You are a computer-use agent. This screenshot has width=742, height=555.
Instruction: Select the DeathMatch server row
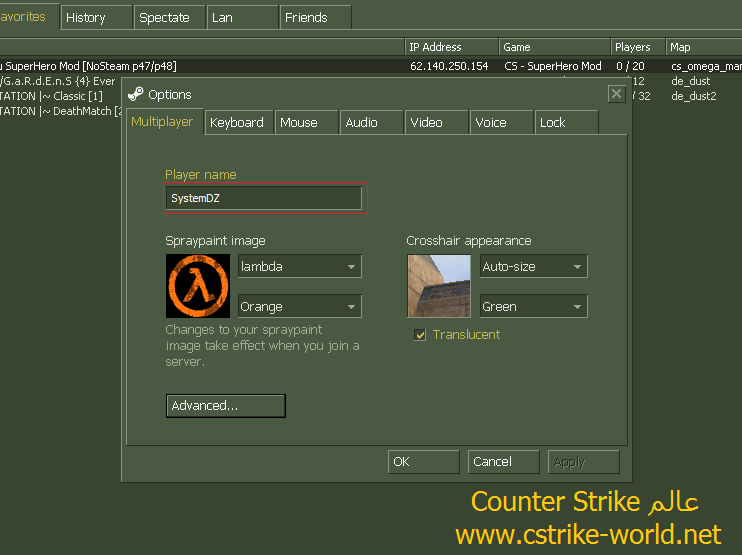click(61, 111)
